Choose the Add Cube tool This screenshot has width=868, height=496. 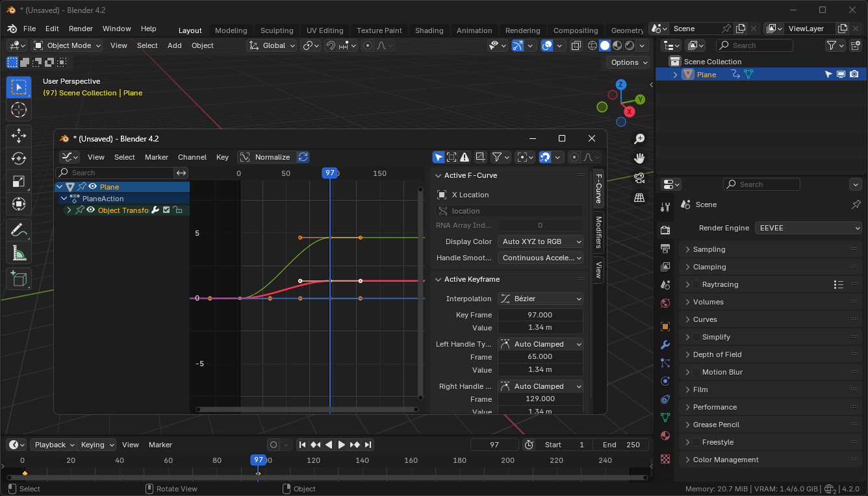click(19, 278)
